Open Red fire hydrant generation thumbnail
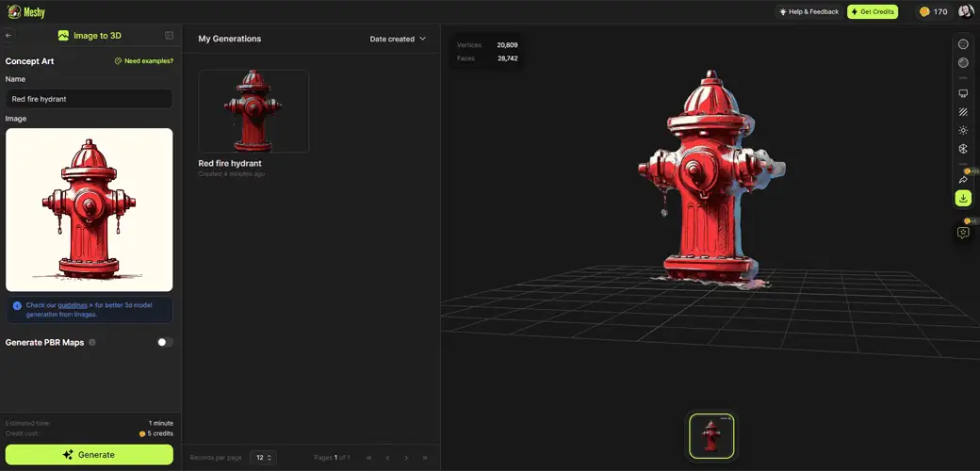 (x=253, y=111)
